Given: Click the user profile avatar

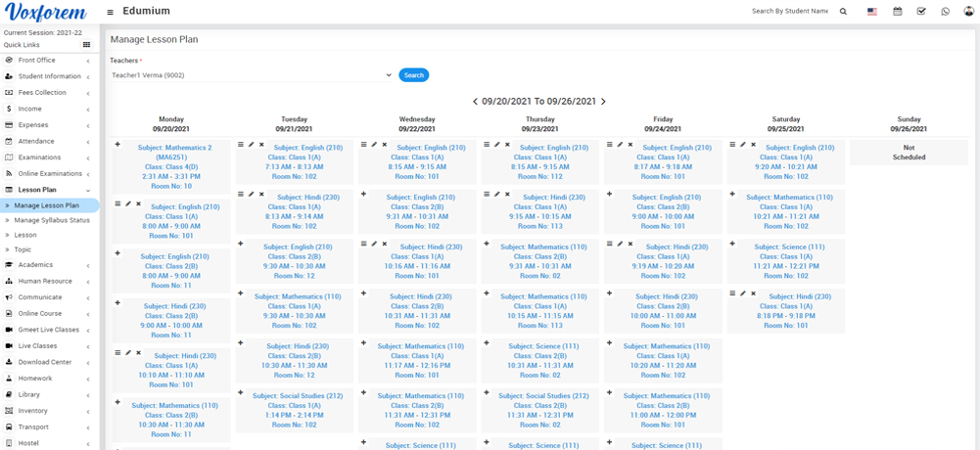Looking at the screenshot, I should pos(968,12).
